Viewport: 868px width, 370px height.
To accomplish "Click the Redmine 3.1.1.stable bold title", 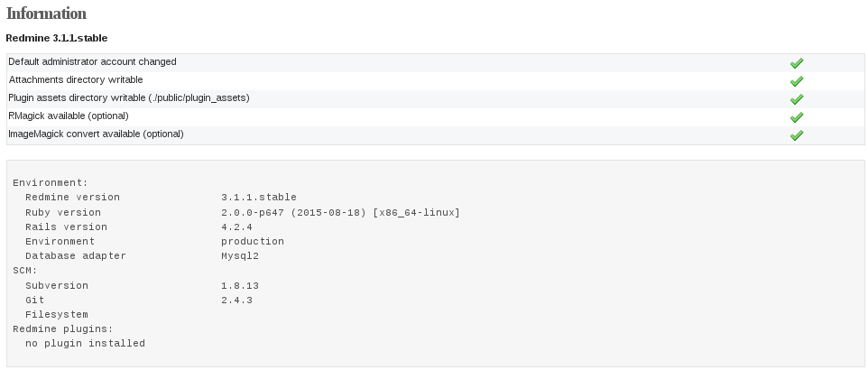I will point(57,38).
